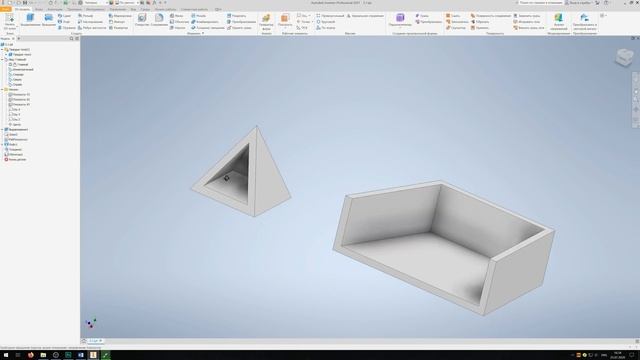This screenshot has width=640, height=360.
Task: Pick the Emboss (Рельеф) tool
Action: [x=85, y=16]
